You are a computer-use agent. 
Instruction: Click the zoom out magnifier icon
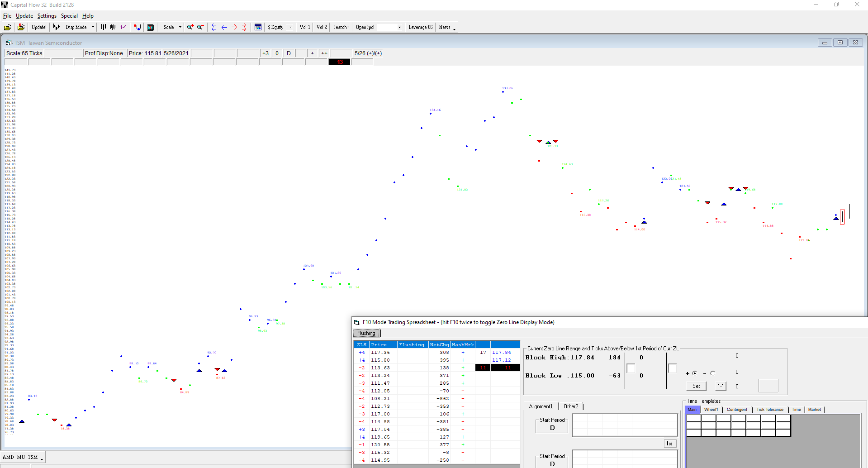[x=200, y=27]
